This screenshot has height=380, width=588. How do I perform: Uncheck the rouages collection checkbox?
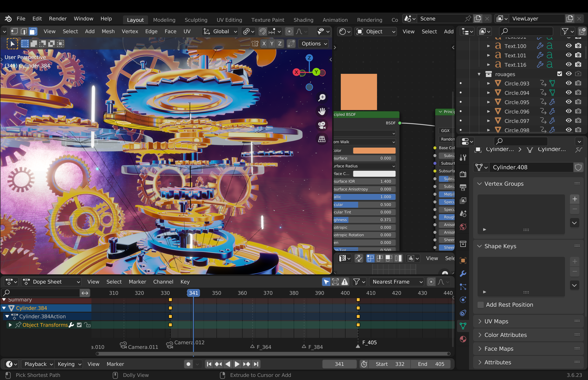[x=559, y=74]
